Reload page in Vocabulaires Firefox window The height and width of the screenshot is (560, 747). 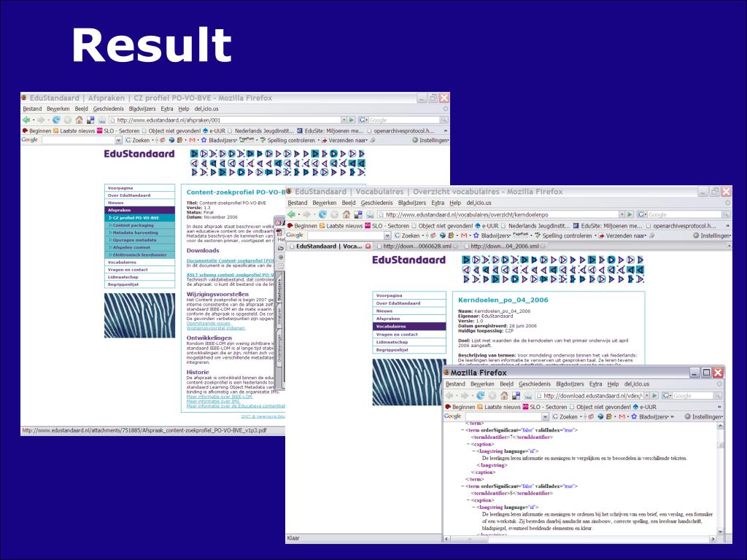pos(322,214)
